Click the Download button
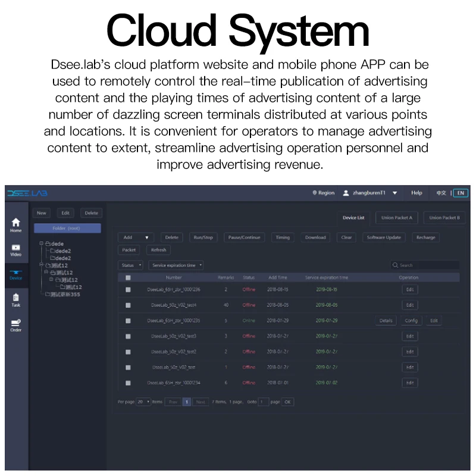The width and height of the screenshot is (476, 476). click(315, 237)
